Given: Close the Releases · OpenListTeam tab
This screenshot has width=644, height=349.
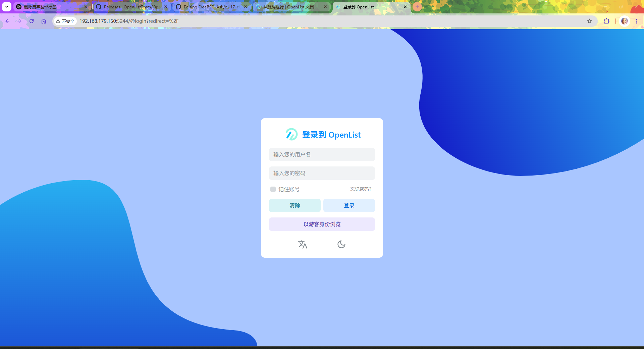Looking at the screenshot, I should click(166, 7).
